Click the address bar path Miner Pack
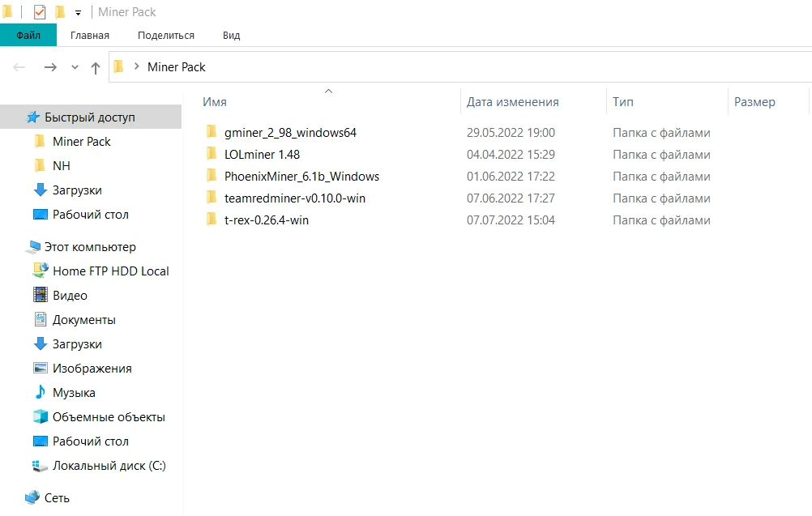 tap(177, 67)
